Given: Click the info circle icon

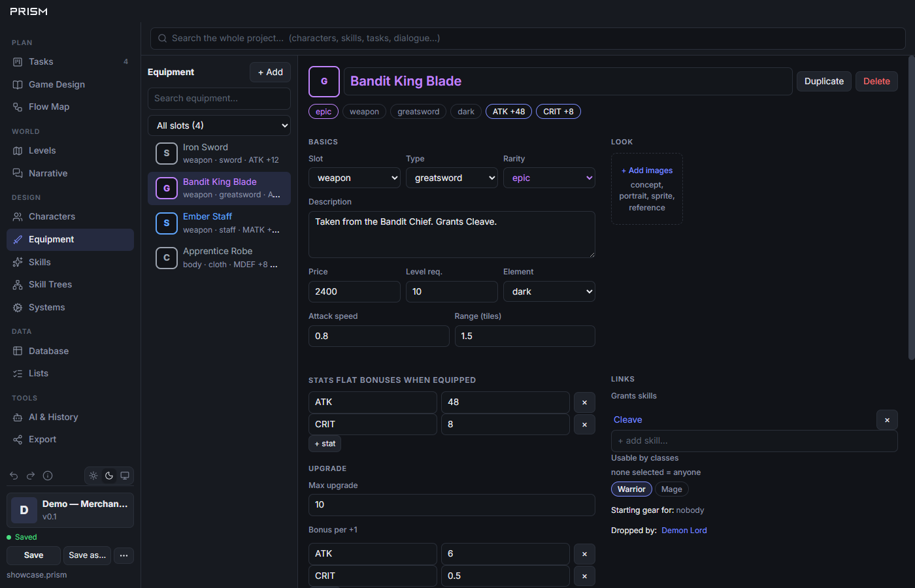Looking at the screenshot, I should pos(48,476).
